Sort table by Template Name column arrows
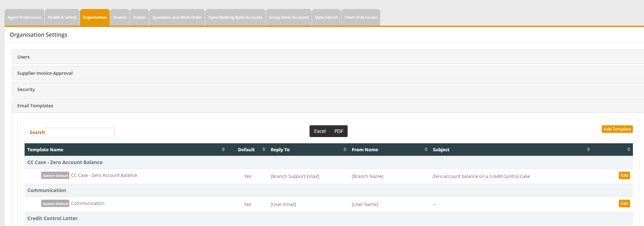Screen dimensions: 644x226 coord(223,150)
